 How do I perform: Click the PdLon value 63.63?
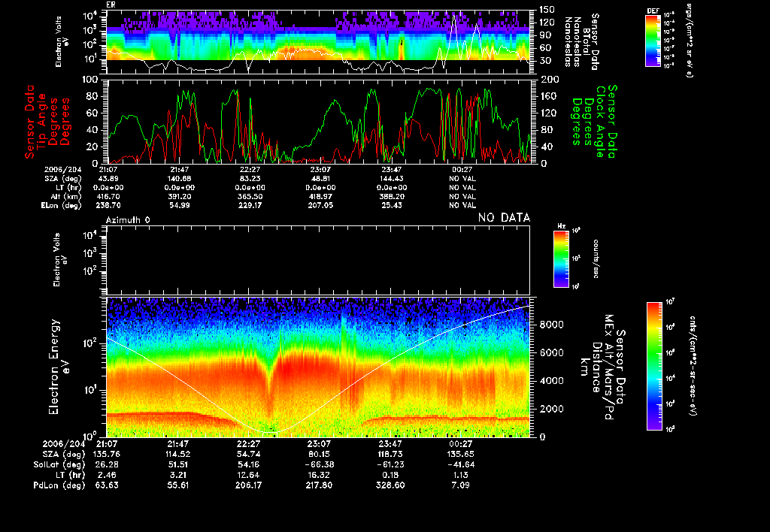click(107, 485)
